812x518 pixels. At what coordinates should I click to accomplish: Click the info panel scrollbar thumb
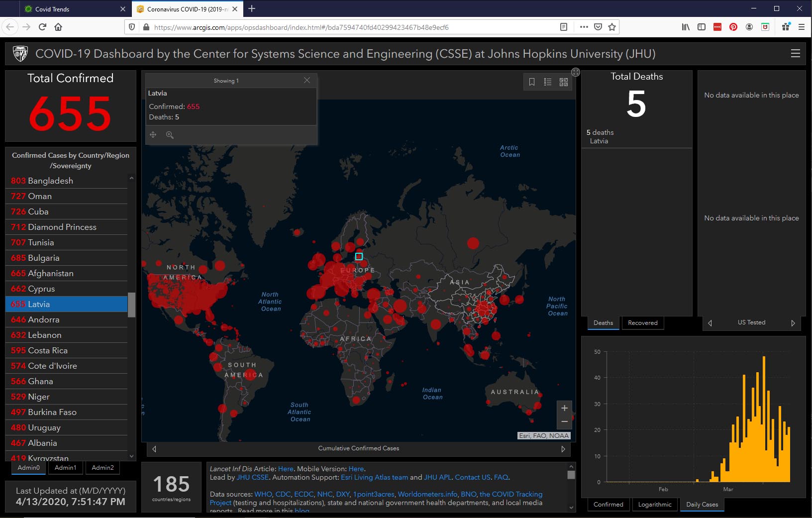tap(571, 475)
